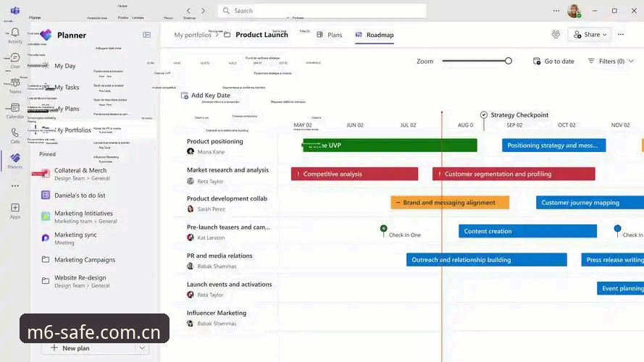The height and width of the screenshot is (362, 644).
Task: Select Planner app icon in sidebar
Action: tap(15, 161)
